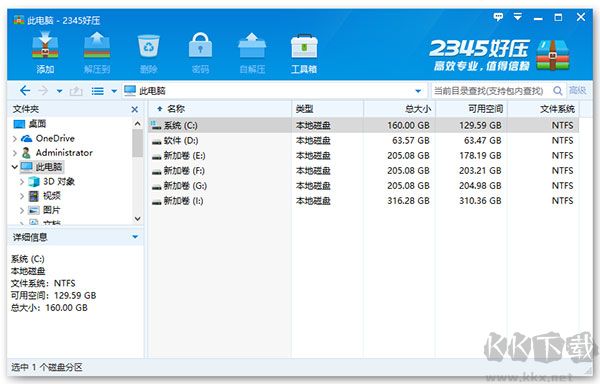This screenshot has width=600, height=384.
Task: Click the 高级 (Advanced) search link
Action: point(577,90)
